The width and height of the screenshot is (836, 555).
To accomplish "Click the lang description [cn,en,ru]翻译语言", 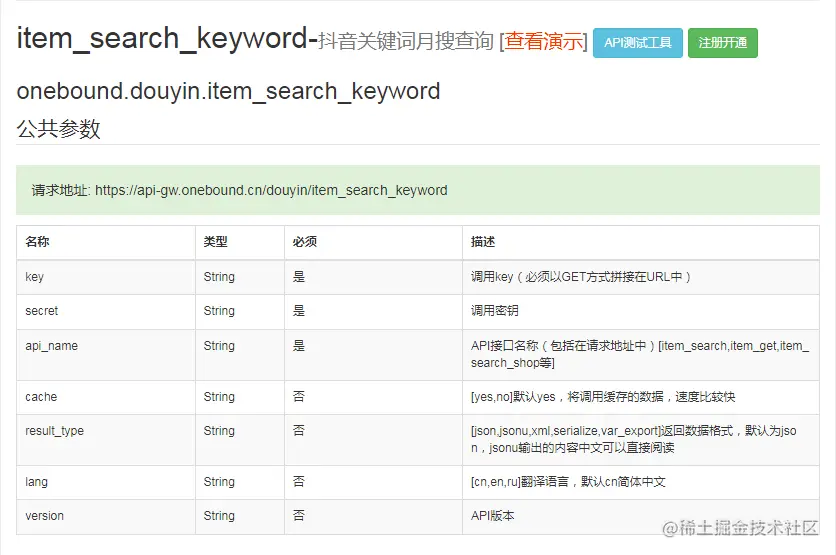I will (568, 482).
